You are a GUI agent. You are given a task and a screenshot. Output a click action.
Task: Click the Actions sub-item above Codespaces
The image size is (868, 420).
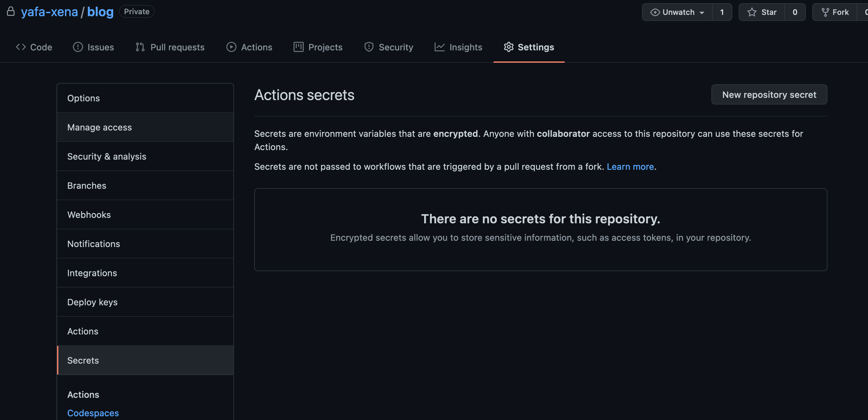[x=83, y=395]
